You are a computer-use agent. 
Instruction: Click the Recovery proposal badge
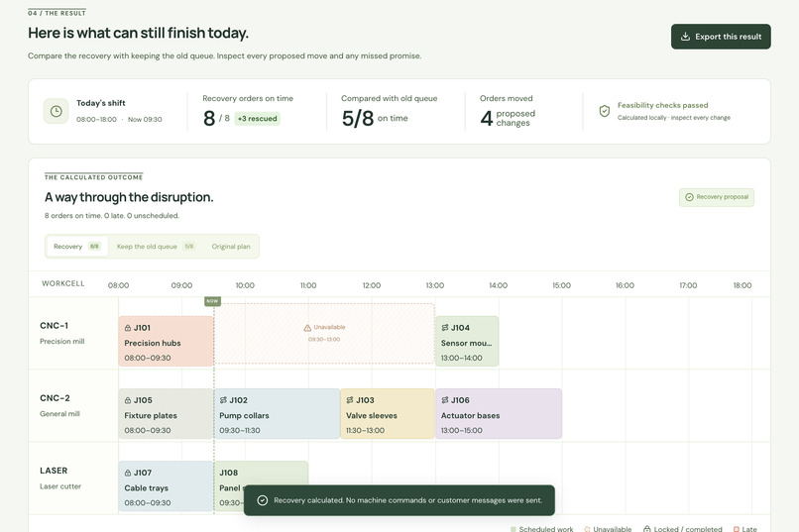[x=717, y=197]
